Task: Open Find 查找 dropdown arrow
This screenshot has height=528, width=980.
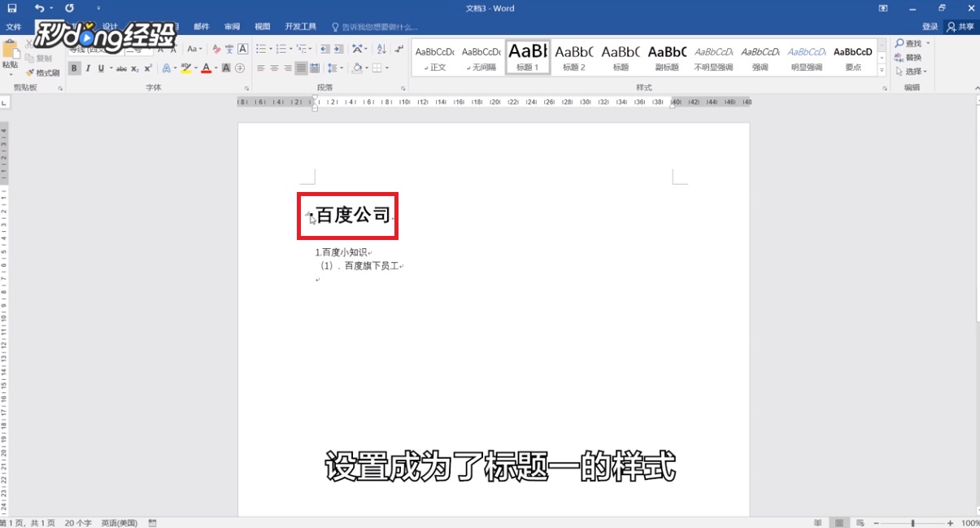Action: (x=928, y=44)
